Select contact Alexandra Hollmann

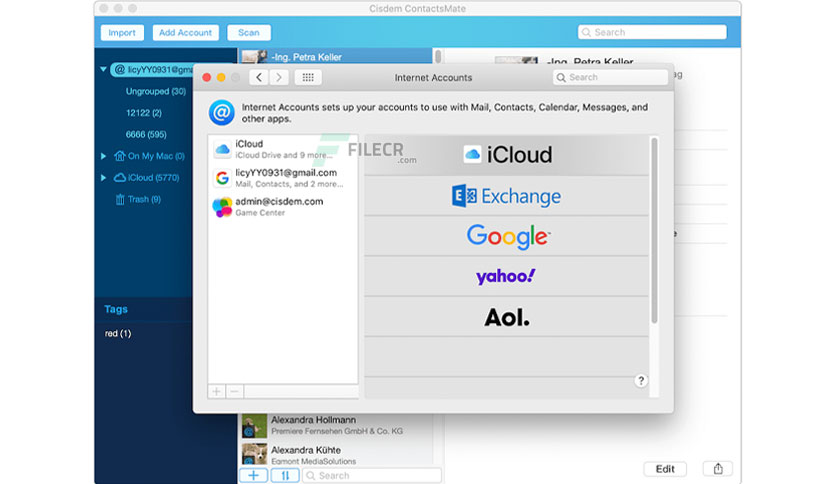click(x=335, y=425)
